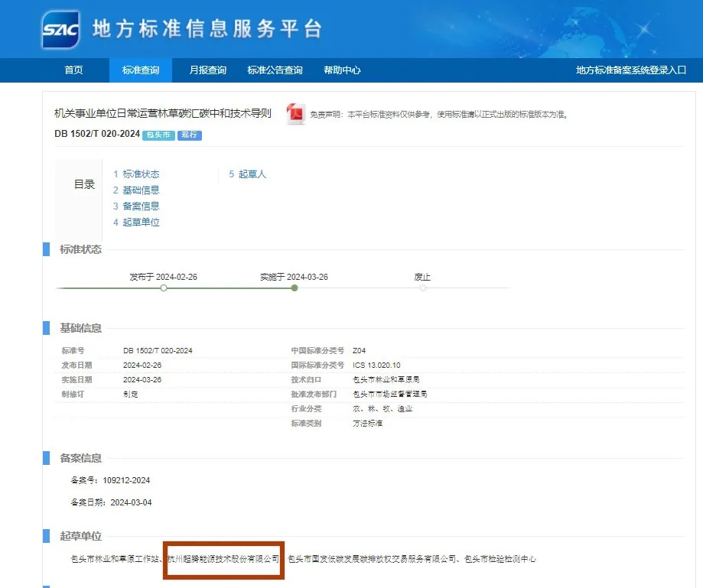Screen dimensions: 703x588
Task: Click the 地方标准信息服务平台 site title
Action: coord(207,29)
